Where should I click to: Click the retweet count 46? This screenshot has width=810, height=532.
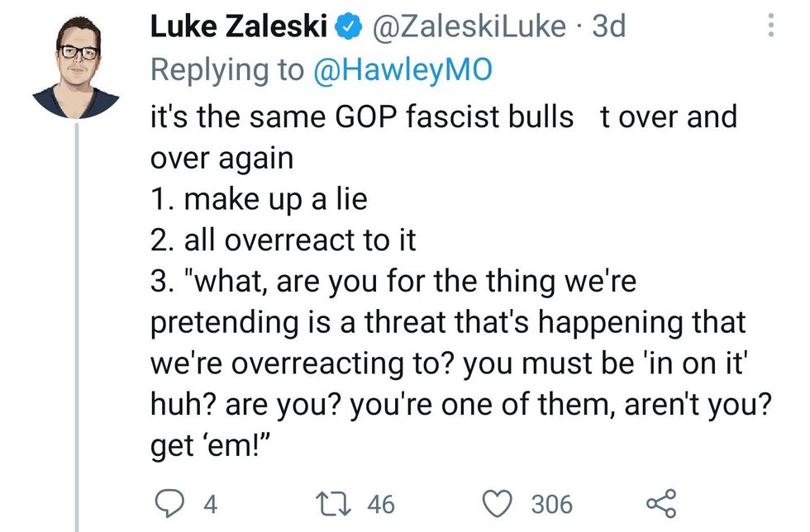(x=381, y=503)
